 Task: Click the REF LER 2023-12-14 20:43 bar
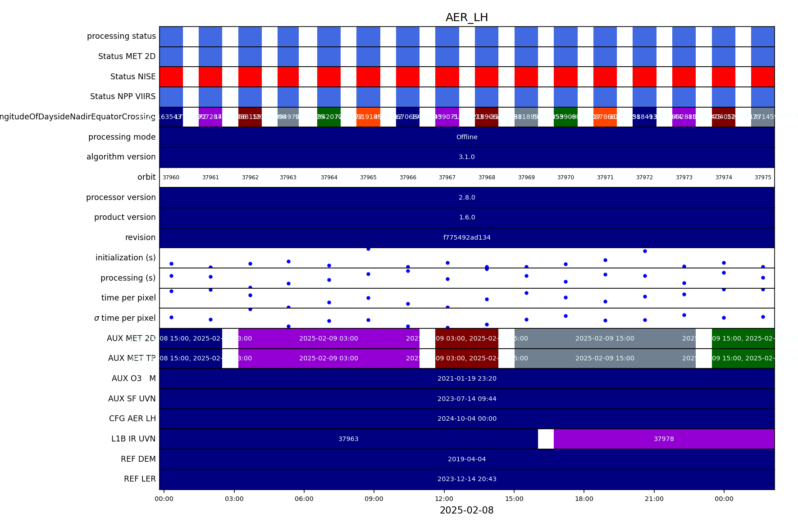(467, 479)
